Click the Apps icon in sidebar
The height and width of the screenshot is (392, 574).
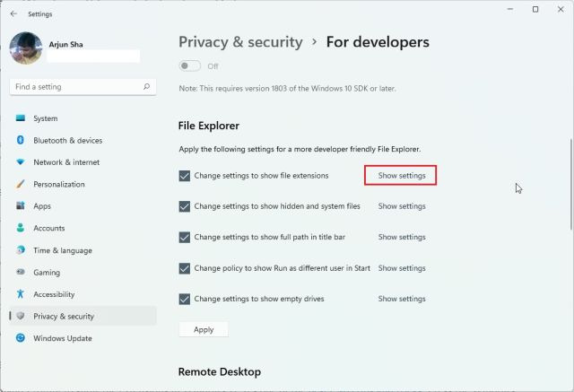(x=21, y=206)
